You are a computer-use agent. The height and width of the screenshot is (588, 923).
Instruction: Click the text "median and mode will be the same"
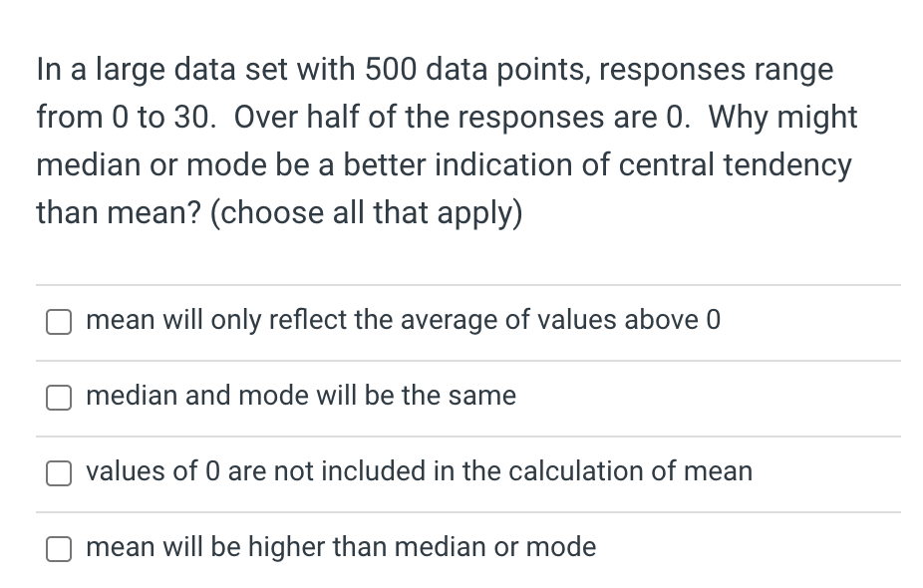[x=301, y=396]
